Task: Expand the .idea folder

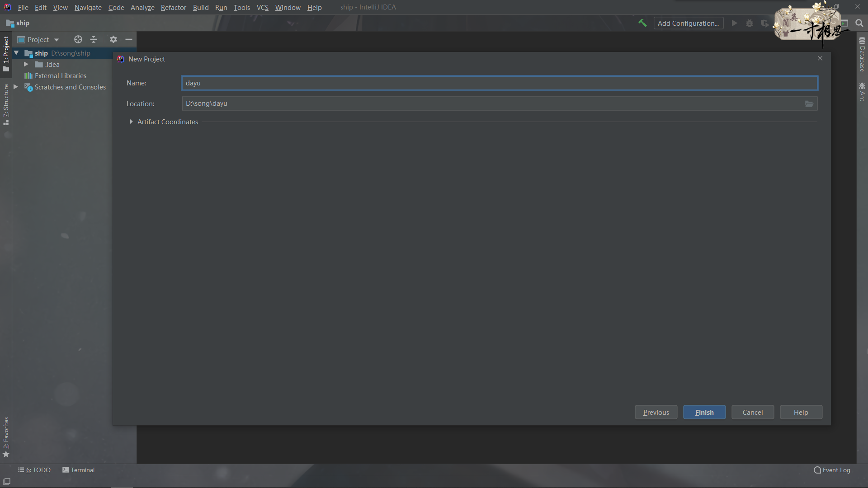Action: click(26, 65)
